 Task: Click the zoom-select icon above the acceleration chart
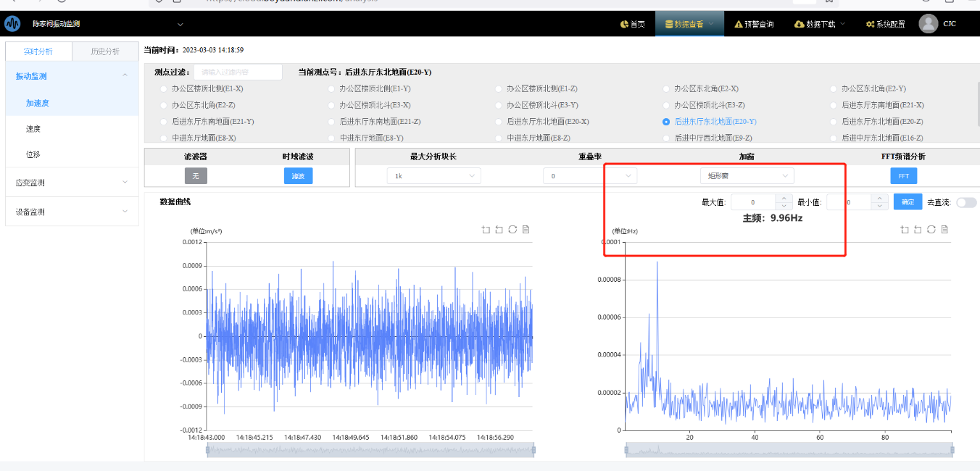coord(486,230)
